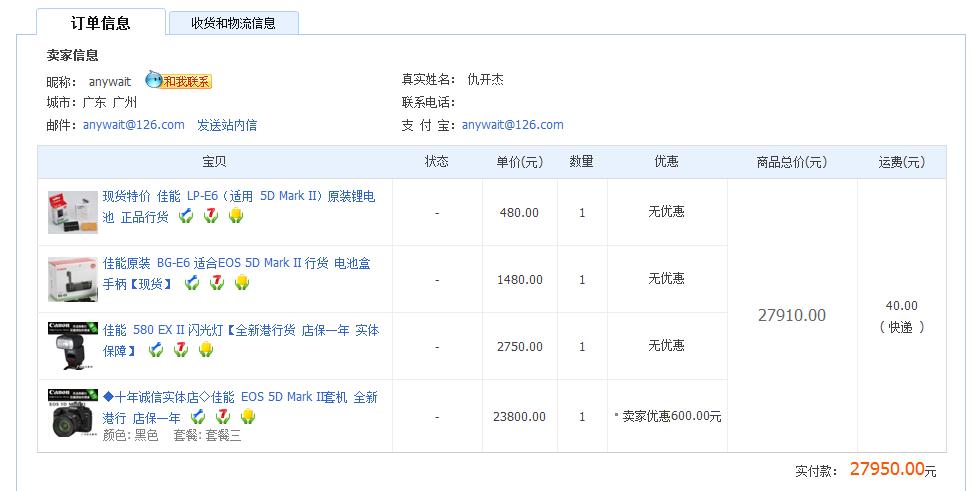The image size is (972, 491).
Task: Click the city value 广东 广州
Action: click(110, 102)
